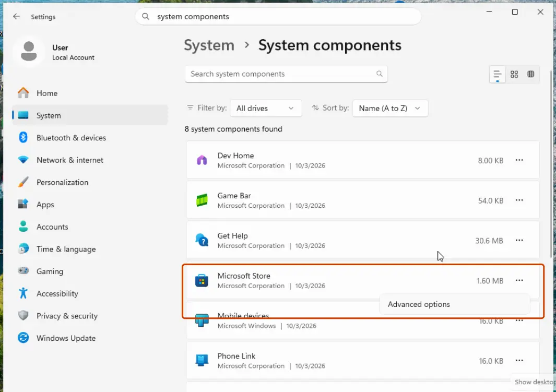Click the back arrow in Settings
This screenshot has width=556, height=392.
[16, 17]
